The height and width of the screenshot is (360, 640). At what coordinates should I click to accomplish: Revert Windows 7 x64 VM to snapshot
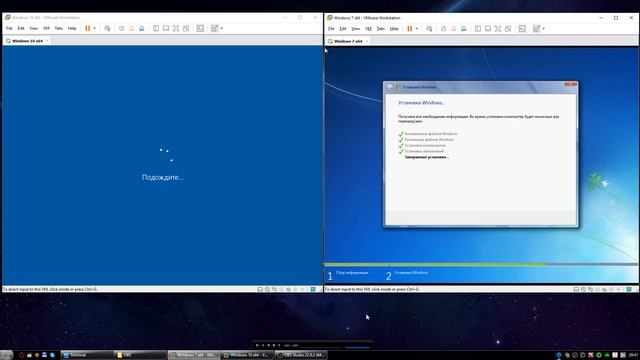pos(453,29)
